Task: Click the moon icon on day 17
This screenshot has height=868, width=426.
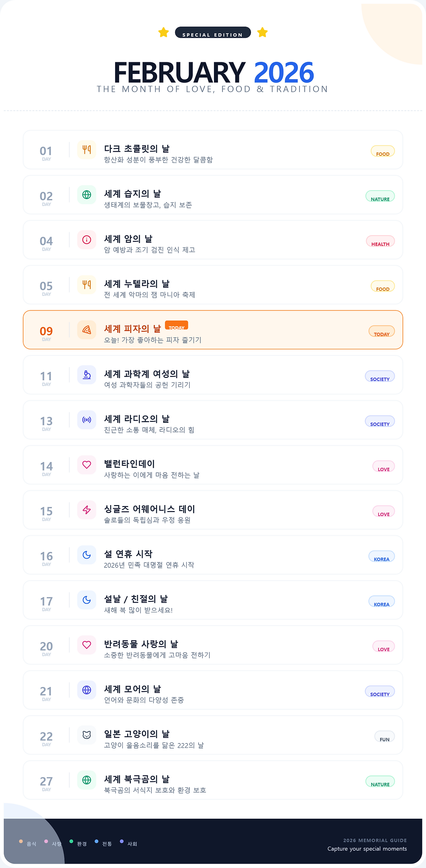Action: coord(87,600)
